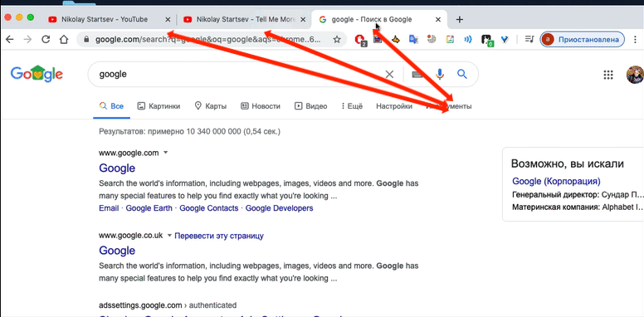Click the Результатов: примерно 10 340 000 000 text
644x317 pixels.
[189, 132]
